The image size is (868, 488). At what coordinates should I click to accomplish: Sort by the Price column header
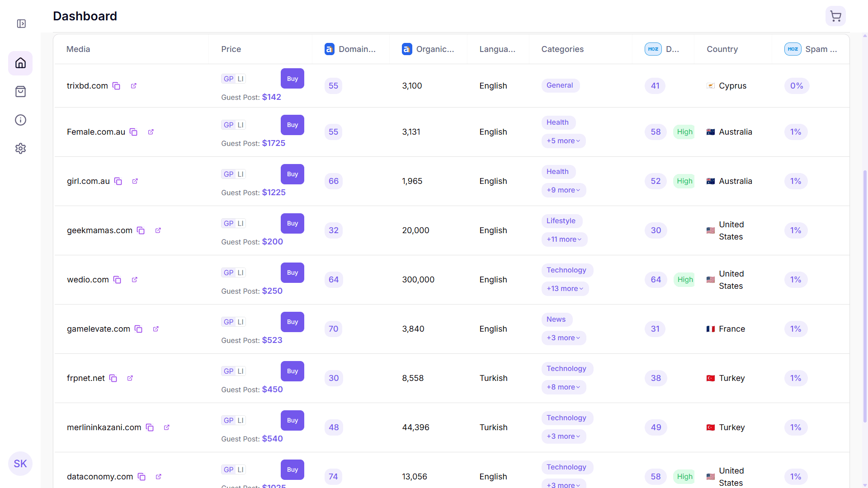click(231, 49)
